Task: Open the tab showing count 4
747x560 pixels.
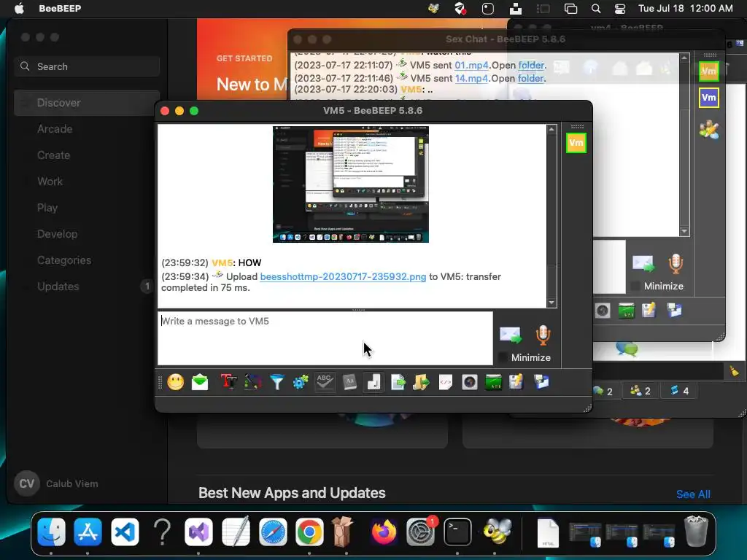Action: [679, 392]
